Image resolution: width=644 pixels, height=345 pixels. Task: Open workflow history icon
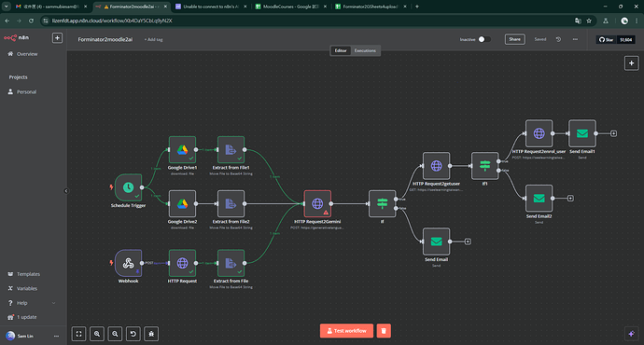(558, 39)
